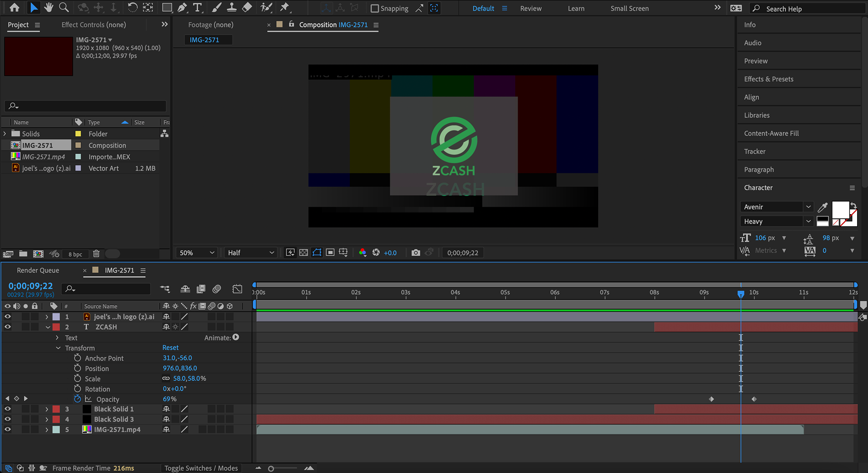Select the Hand tool

point(48,8)
